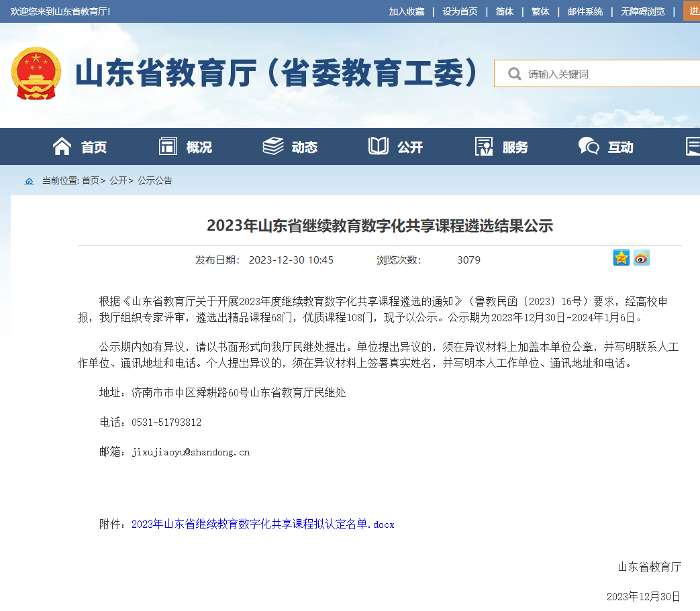Screen dimensions: 700x611
Task: Click the welcome text 欢迎您来到山东省教育厅
Action: 60,11
